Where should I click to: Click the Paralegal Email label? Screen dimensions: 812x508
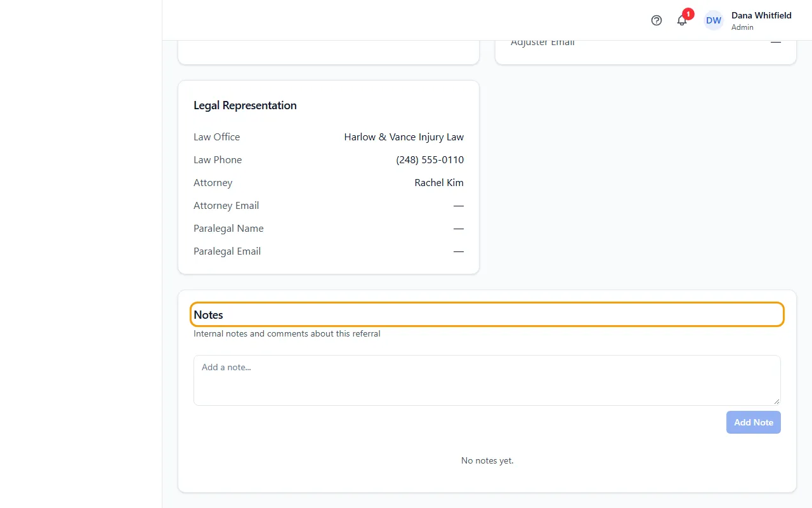tap(227, 251)
